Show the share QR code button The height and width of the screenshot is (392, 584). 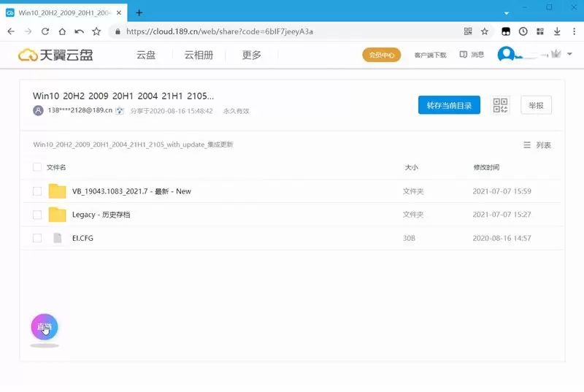(500, 105)
